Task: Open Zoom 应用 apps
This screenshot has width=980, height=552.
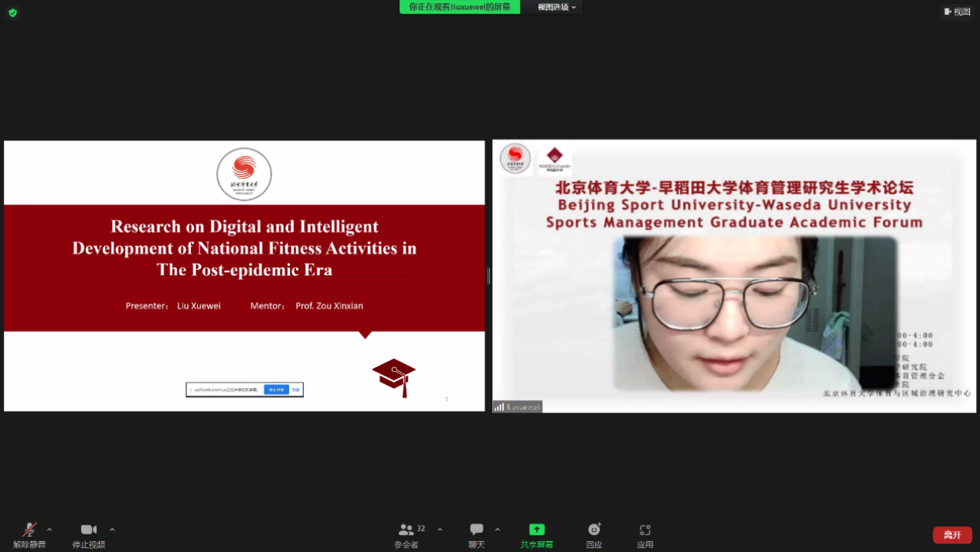Action: [x=645, y=534]
